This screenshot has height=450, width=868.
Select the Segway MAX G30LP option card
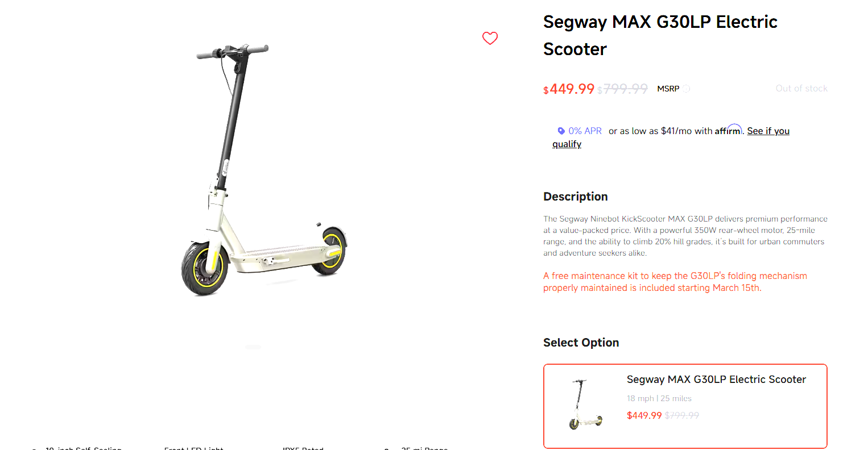point(685,406)
